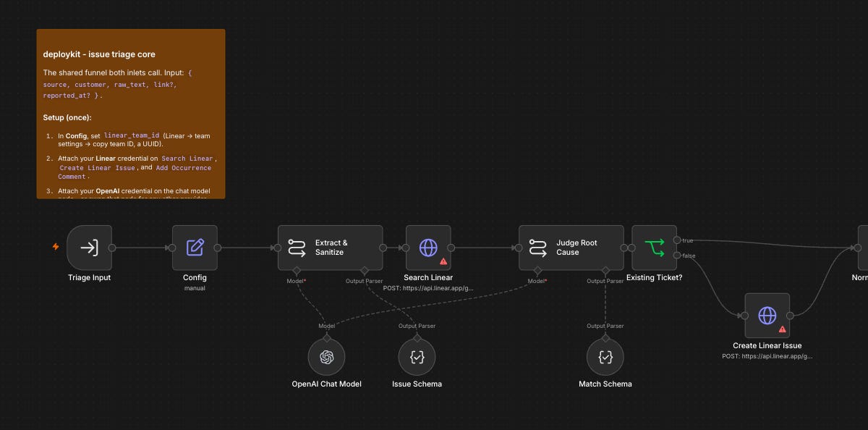Select the Extract & Sanitize chain node
Screen dimensions: 868x430
pyautogui.click(x=331, y=248)
